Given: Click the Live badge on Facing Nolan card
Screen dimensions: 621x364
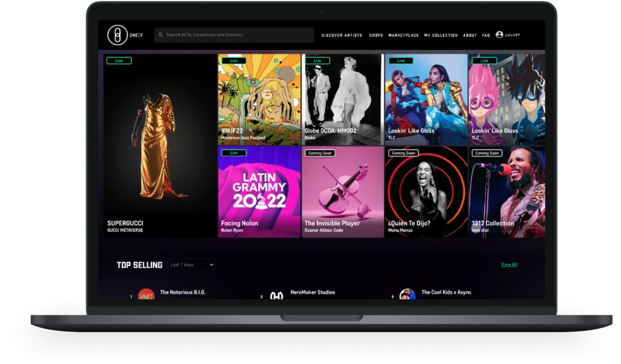Looking at the screenshot, I should (x=233, y=153).
